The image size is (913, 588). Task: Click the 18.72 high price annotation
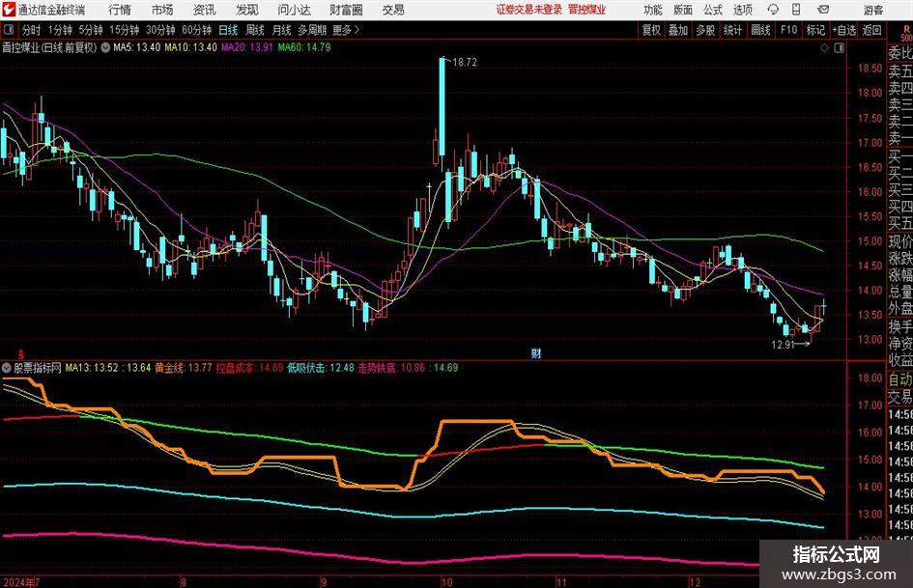[x=464, y=63]
